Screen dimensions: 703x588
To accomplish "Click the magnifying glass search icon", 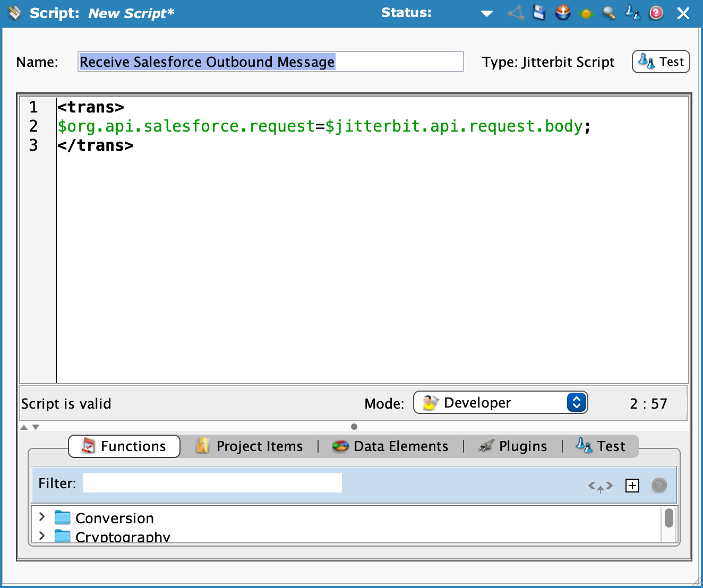I will pos(609,13).
